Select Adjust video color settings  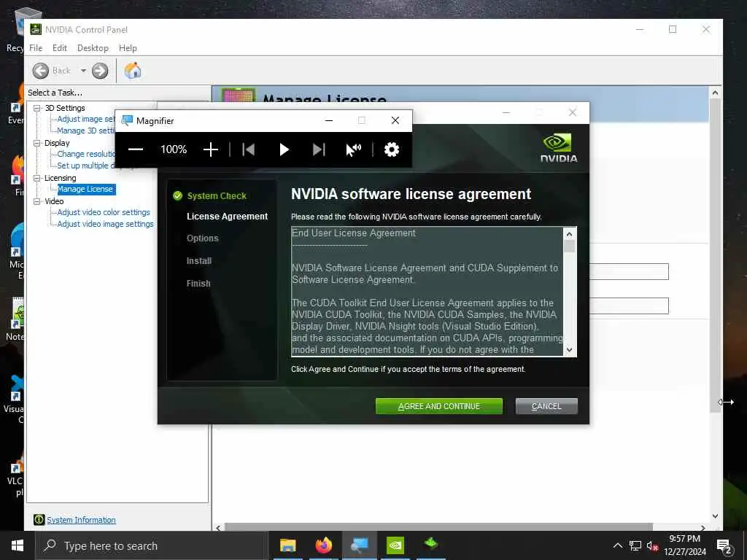tap(104, 212)
